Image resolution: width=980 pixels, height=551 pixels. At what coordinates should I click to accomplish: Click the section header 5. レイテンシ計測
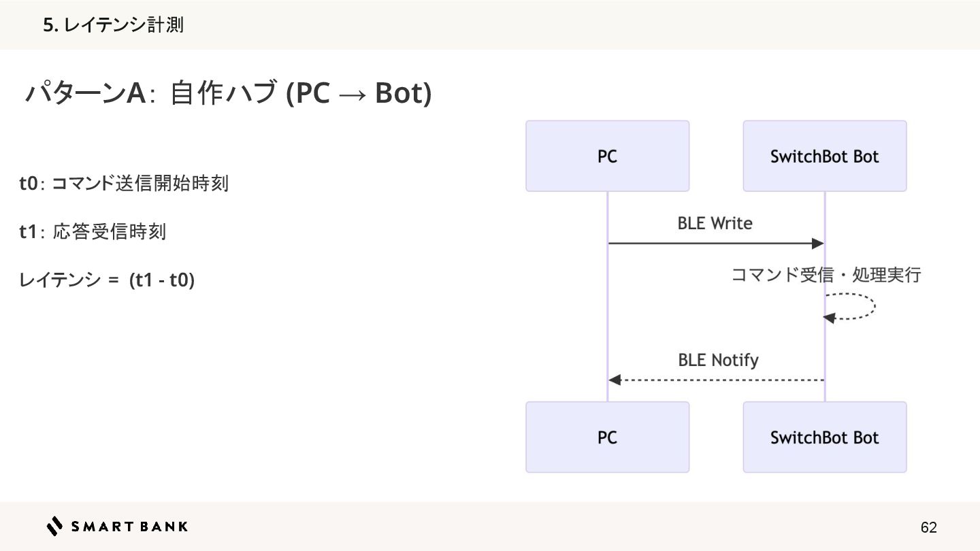coord(113,25)
